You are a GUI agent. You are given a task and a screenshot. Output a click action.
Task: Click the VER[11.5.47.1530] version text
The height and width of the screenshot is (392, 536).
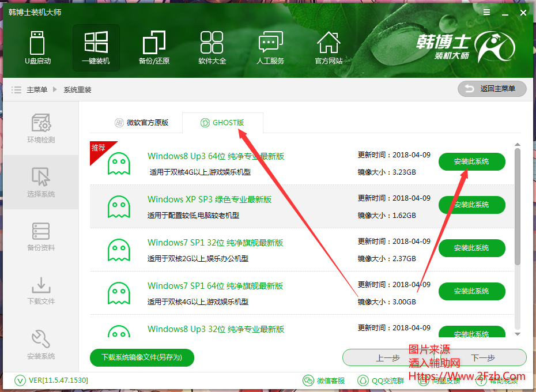[58, 380]
